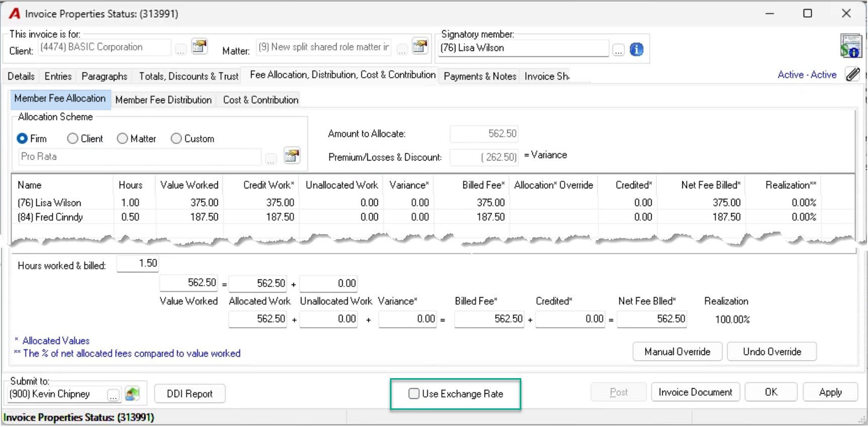Browse clients with the Client lookup button

pyautogui.click(x=181, y=49)
